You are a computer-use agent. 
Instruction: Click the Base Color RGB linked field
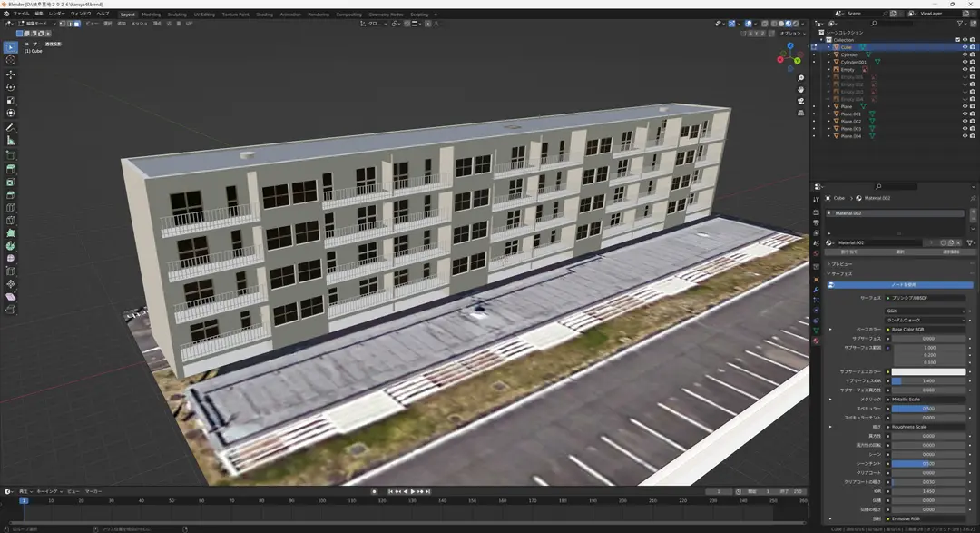point(926,330)
